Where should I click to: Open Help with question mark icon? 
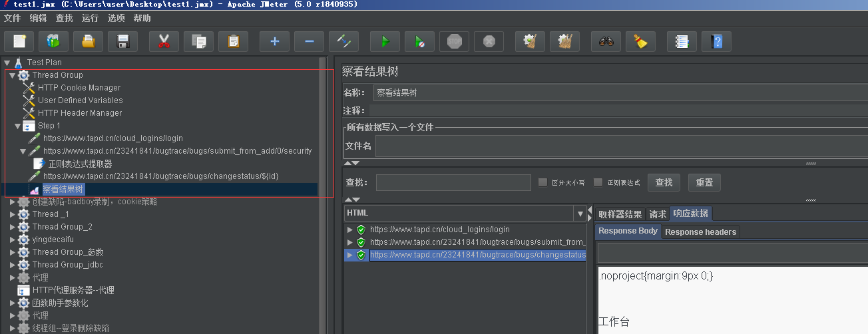[x=716, y=41]
